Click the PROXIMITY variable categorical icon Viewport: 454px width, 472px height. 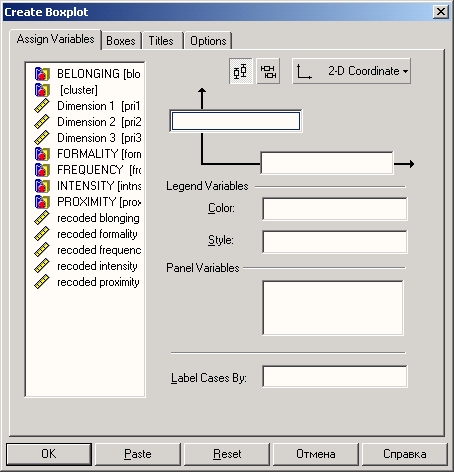(42, 202)
